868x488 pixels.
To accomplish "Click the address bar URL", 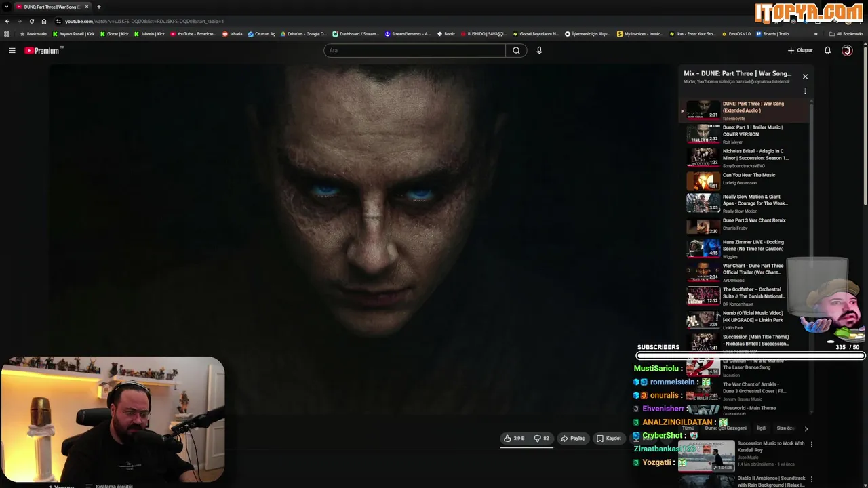I will point(144,21).
